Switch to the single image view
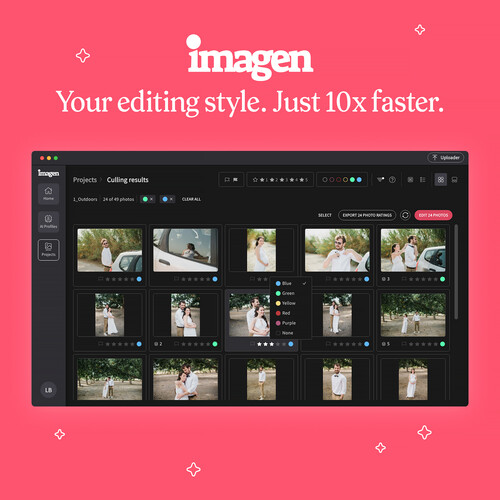The image size is (500, 500). point(410,180)
